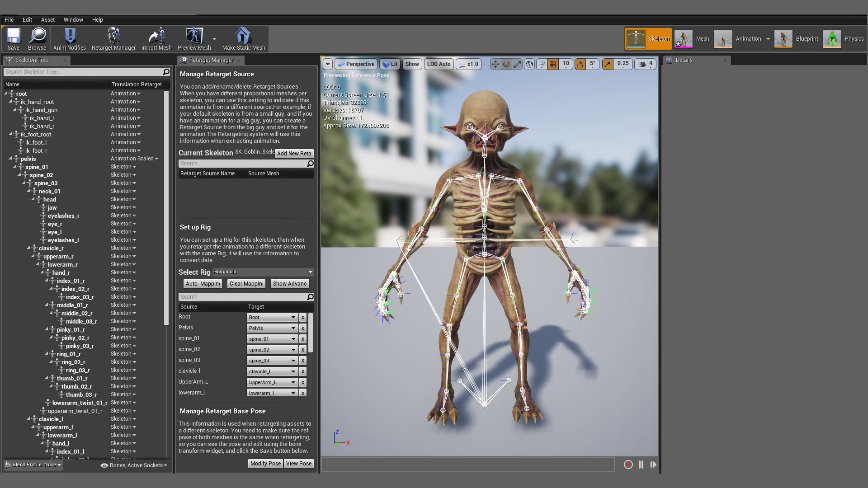Click the Make Static Mesh icon
This screenshot has height=488, width=868.
pos(243,39)
